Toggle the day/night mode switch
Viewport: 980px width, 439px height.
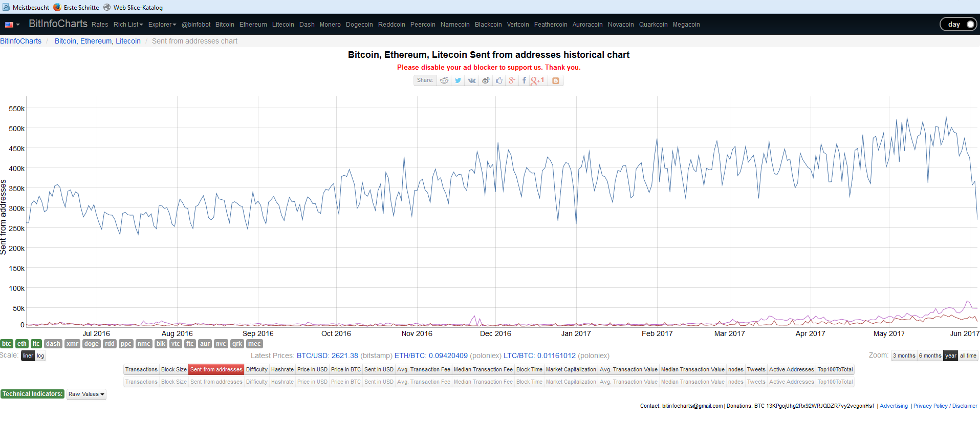coord(959,24)
